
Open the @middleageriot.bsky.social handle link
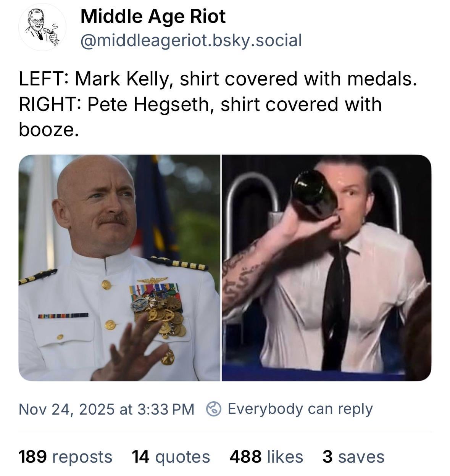(x=191, y=40)
